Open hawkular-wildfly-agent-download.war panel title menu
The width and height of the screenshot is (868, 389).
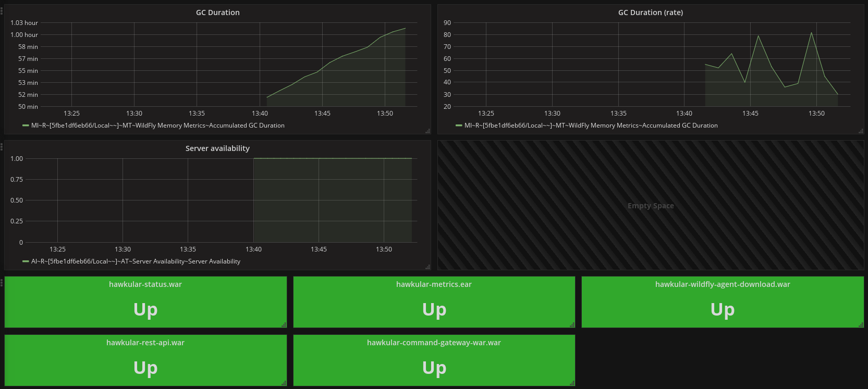point(723,284)
